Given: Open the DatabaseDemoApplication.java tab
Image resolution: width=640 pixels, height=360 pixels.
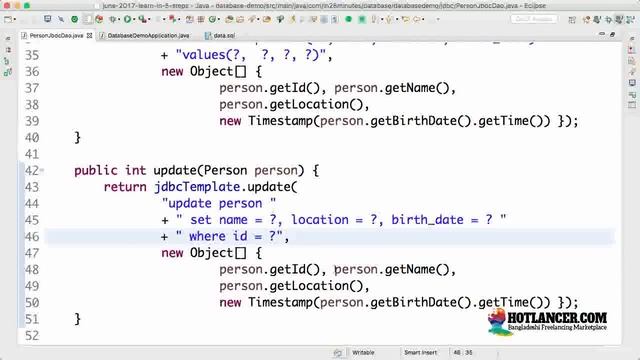Looking at the screenshot, I should pos(144,36).
